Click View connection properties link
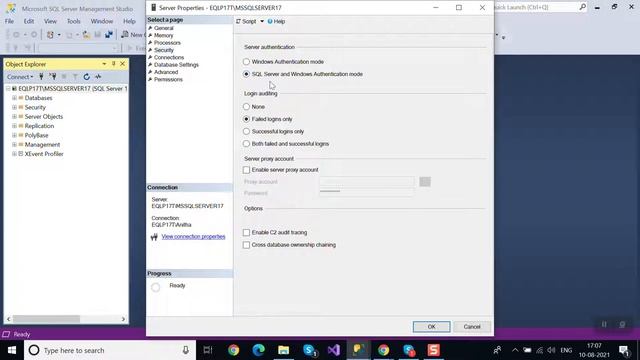 pyautogui.click(x=193, y=237)
